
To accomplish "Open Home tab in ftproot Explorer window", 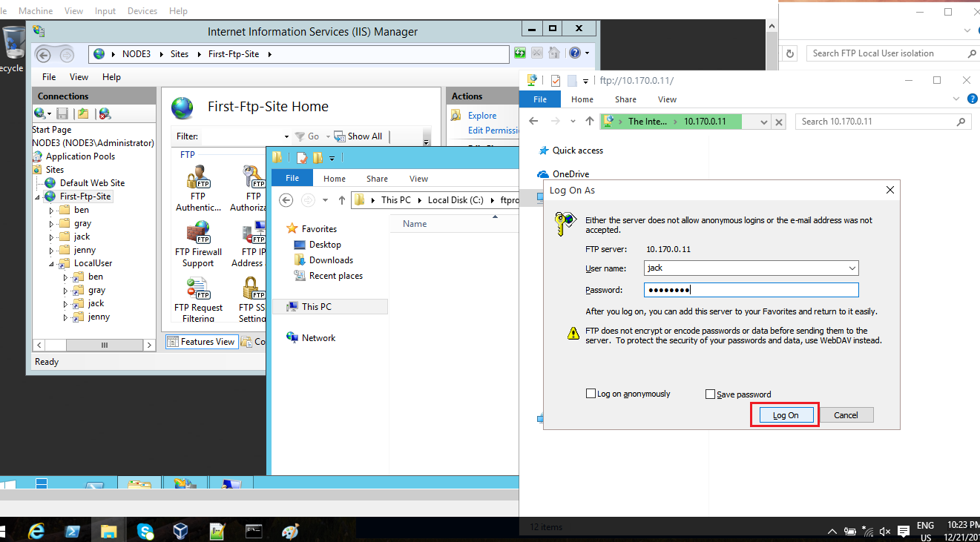I will (x=335, y=179).
